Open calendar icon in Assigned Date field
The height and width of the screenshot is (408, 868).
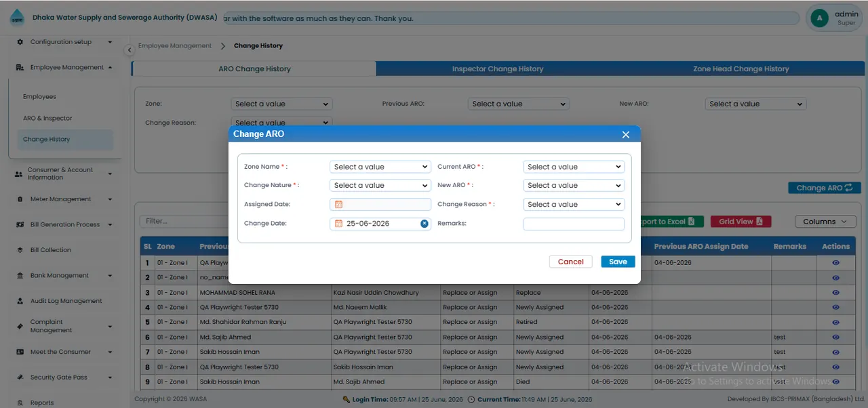[x=339, y=204]
